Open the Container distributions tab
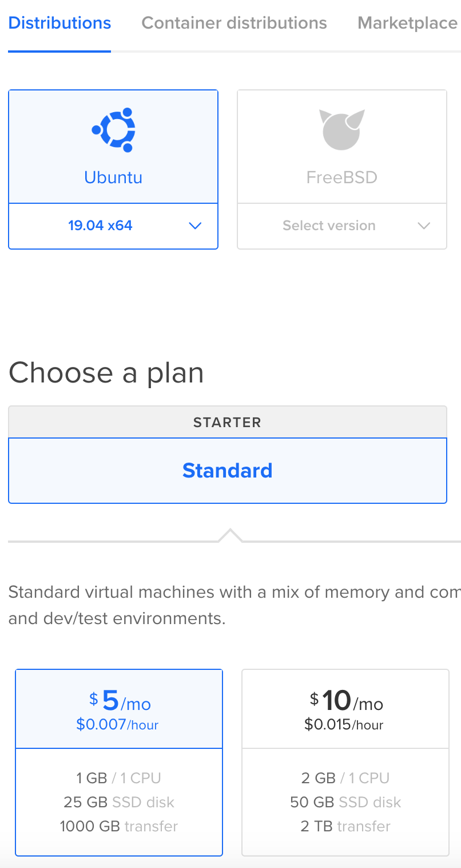This screenshot has height=868, width=461. pyautogui.click(x=234, y=23)
